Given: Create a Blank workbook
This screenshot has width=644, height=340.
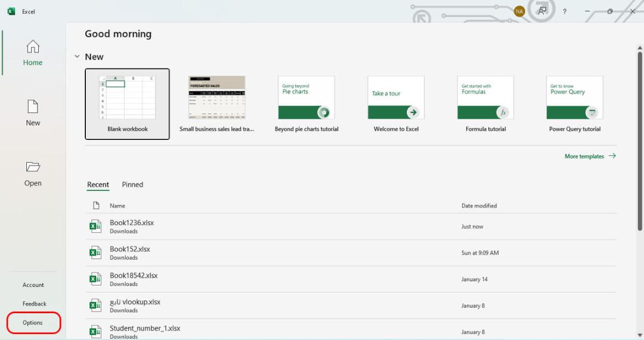Looking at the screenshot, I should (x=128, y=104).
